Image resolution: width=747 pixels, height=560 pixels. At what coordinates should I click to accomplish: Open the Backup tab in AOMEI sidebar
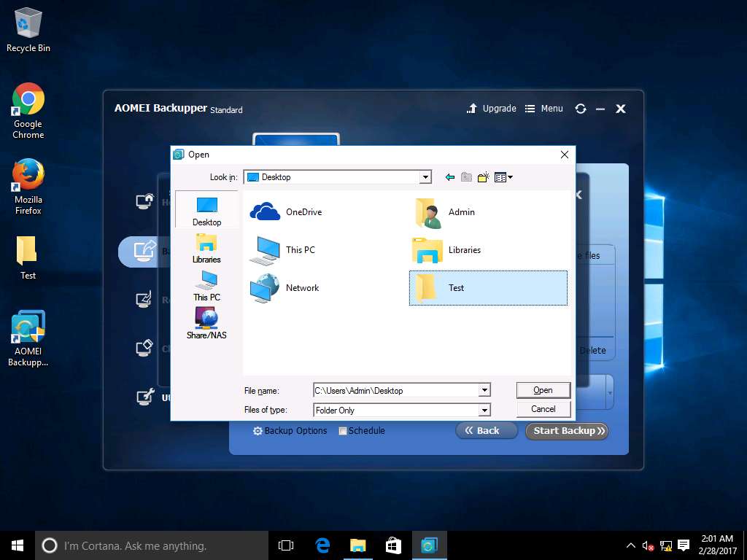(145, 251)
